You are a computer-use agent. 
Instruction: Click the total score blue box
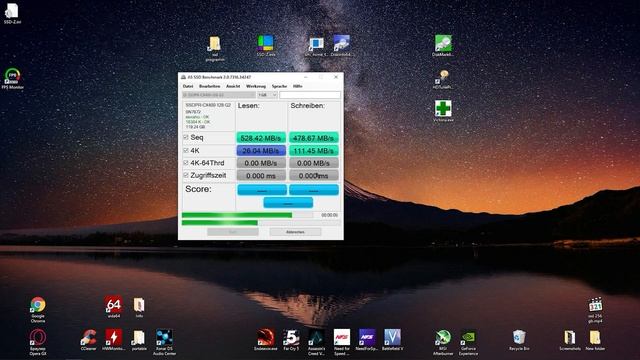click(288, 202)
